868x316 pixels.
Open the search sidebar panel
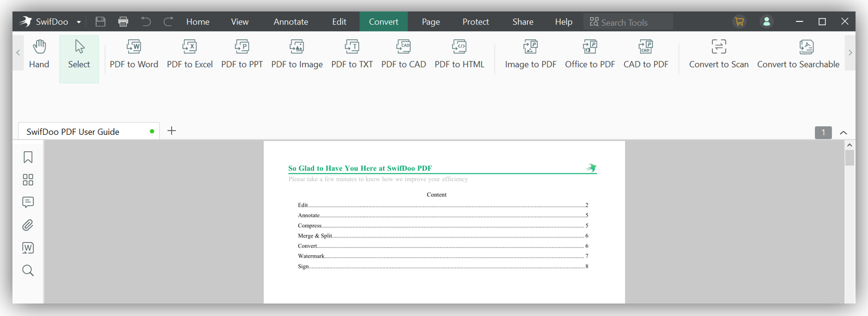pyautogui.click(x=28, y=271)
